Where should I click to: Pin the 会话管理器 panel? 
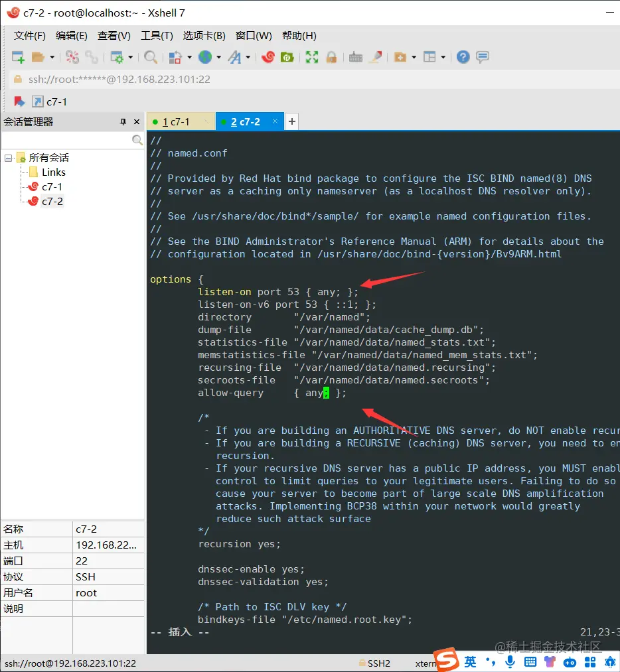[123, 121]
